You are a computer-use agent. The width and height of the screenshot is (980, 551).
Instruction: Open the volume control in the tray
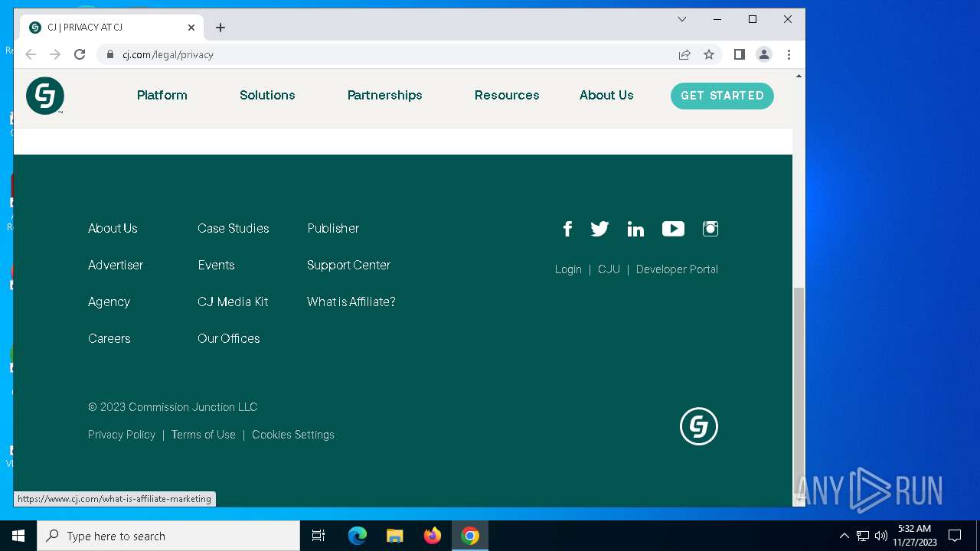click(881, 536)
